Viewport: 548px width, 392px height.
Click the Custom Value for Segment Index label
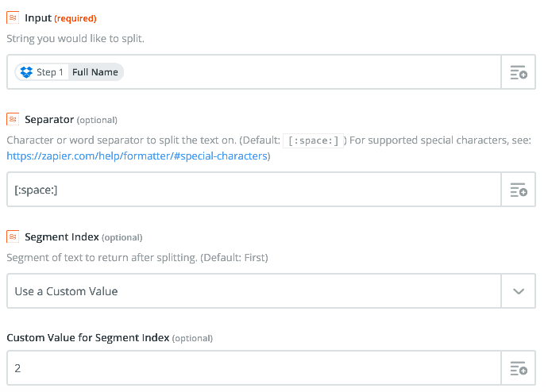tap(110, 337)
